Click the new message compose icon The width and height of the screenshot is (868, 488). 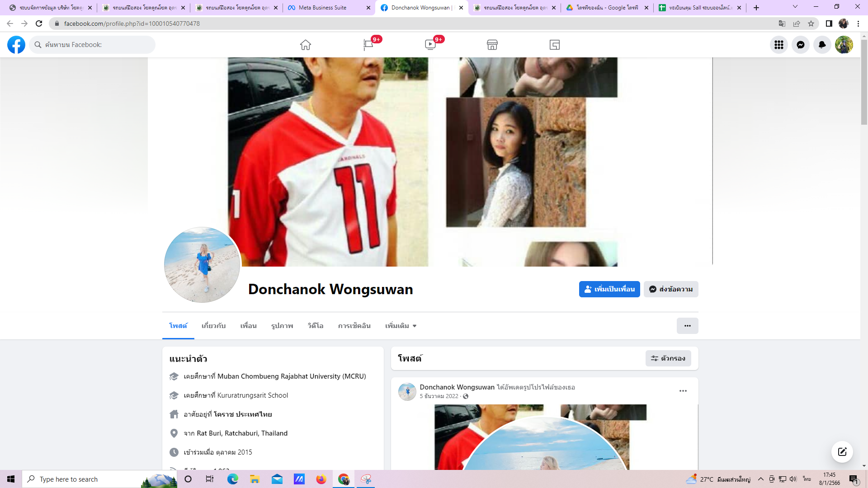842,452
